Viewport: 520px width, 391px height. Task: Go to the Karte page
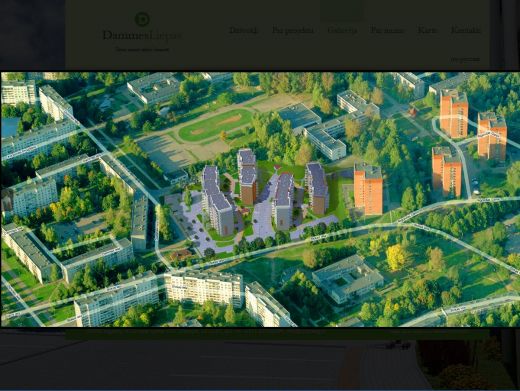point(427,30)
